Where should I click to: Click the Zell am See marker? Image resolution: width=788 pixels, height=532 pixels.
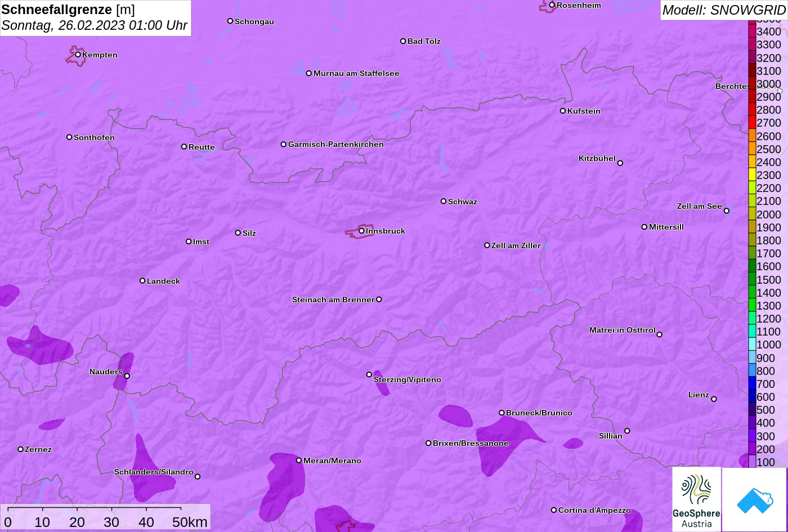[x=727, y=211]
